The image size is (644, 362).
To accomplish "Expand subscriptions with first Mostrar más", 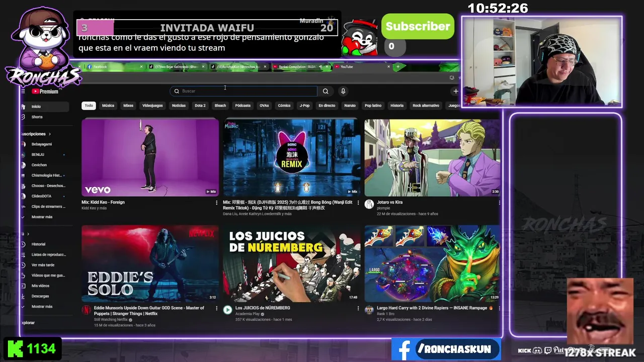I will (x=44, y=217).
